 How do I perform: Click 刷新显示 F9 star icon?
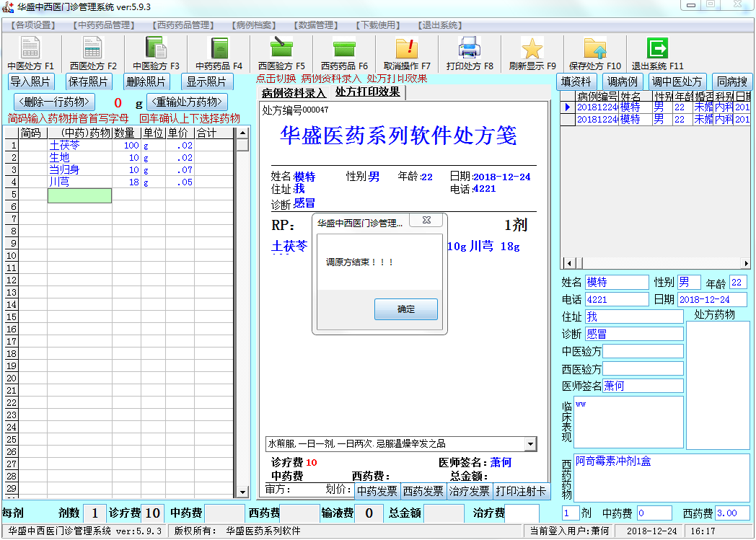click(532, 48)
